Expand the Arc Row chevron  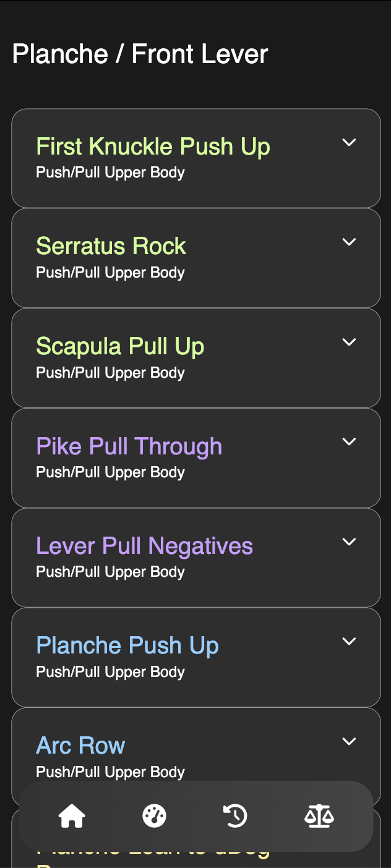coord(350,742)
